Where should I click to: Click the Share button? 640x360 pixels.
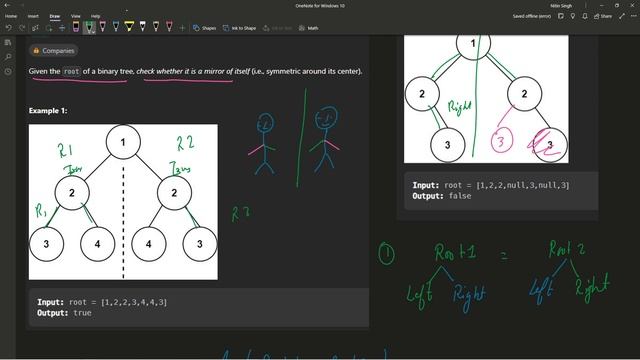(603, 16)
